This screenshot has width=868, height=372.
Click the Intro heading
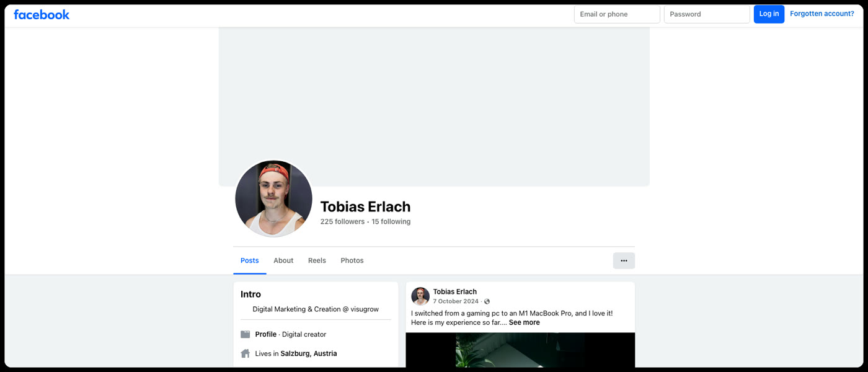(x=250, y=294)
